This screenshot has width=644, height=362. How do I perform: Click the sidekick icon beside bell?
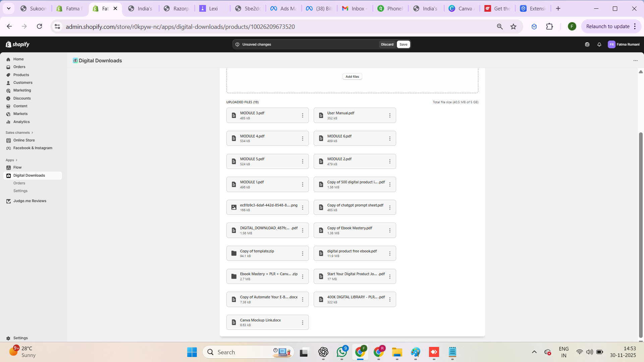(x=587, y=44)
